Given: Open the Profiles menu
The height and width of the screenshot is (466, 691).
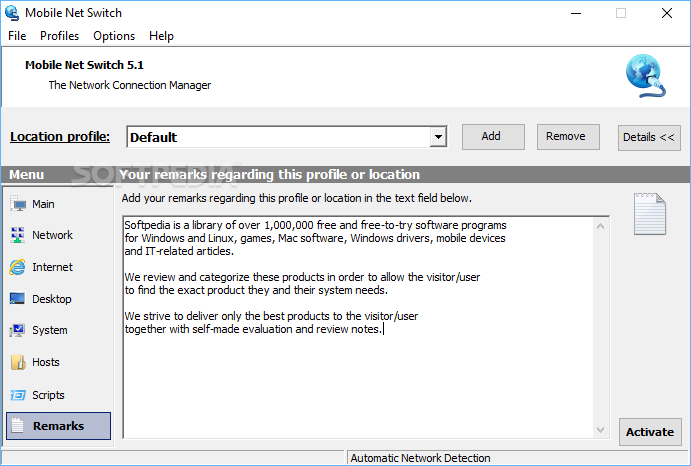Looking at the screenshot, I should [x=59, y=36].
